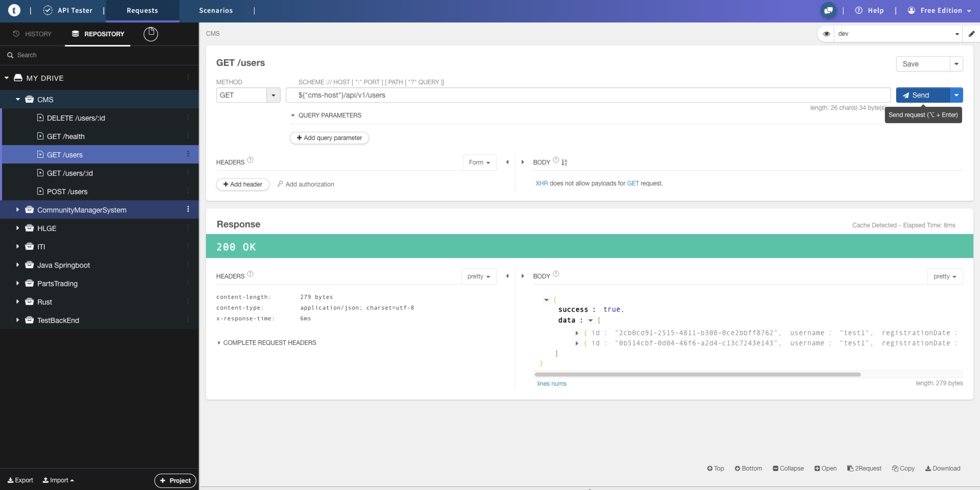The width and height of the screenshot is (980, 490).
Task: Open Free Edition account menu
Action: [939, 10]
